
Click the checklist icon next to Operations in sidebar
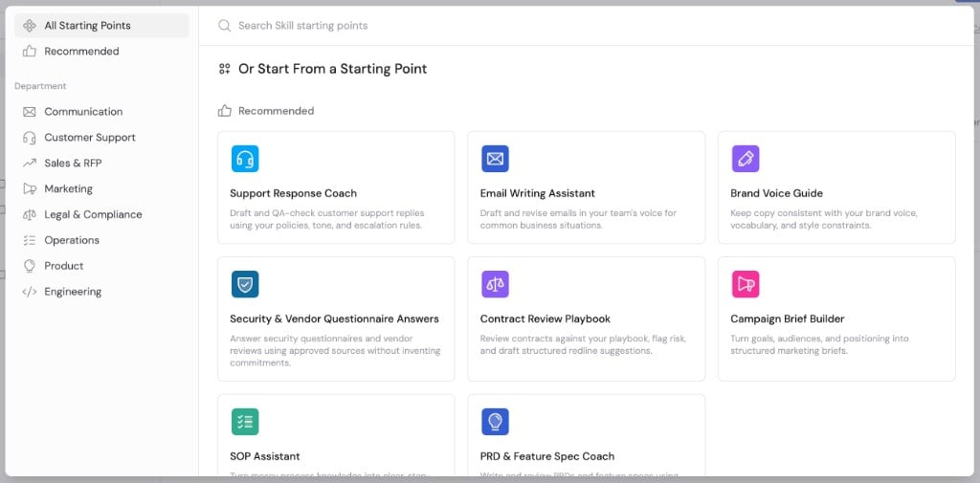(29, 240)
